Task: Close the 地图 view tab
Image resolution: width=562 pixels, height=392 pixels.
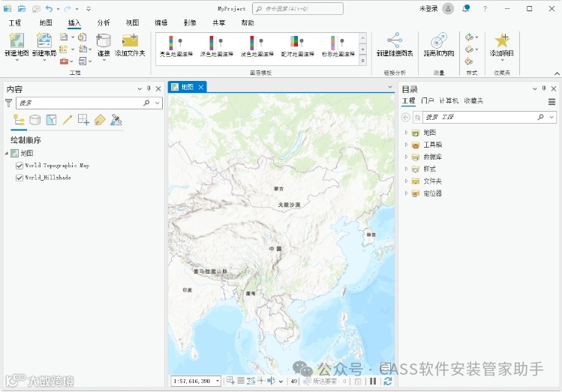Action: coord(201,87)
